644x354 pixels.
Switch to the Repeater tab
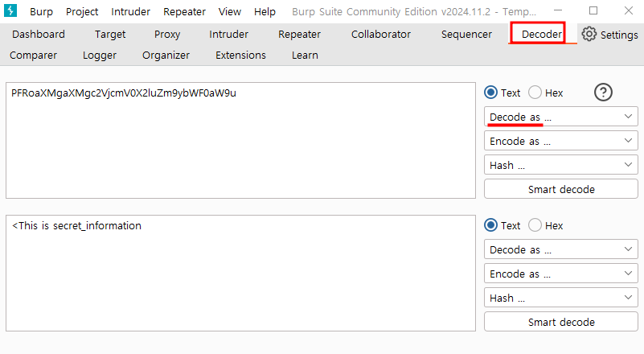pyautogui.click(x=299, y=34)
